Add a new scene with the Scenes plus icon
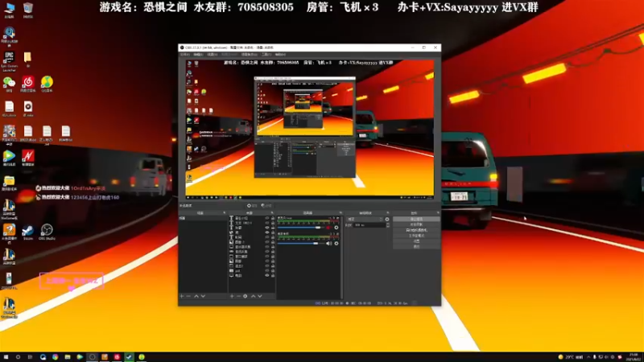Viewport: 644px width, 362px height. pos(182,296)
